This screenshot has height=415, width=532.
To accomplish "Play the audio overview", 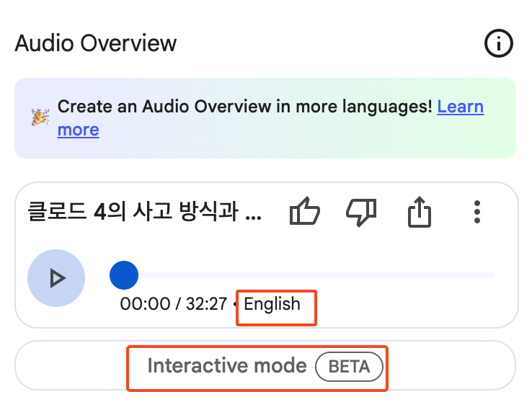I will click(56, 278).
